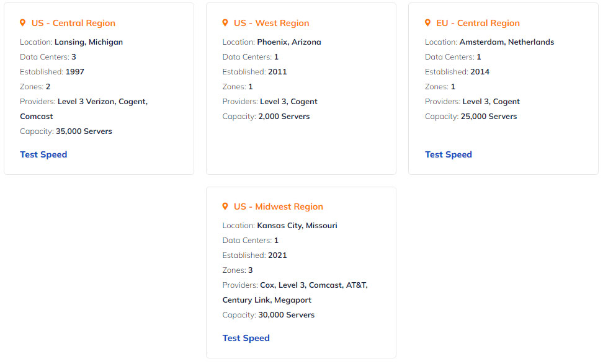
Task: Open Test Speed for US - Midwest Region
Action: coord(246,338)
